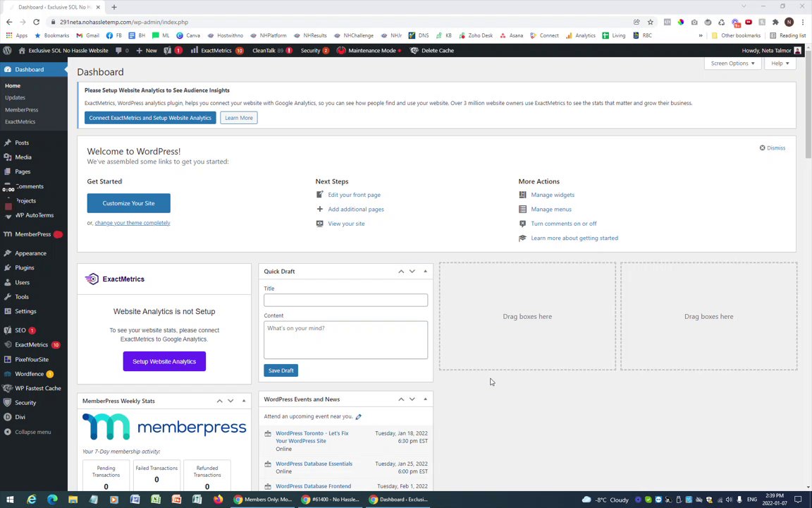Open the Media library menu

23,157
